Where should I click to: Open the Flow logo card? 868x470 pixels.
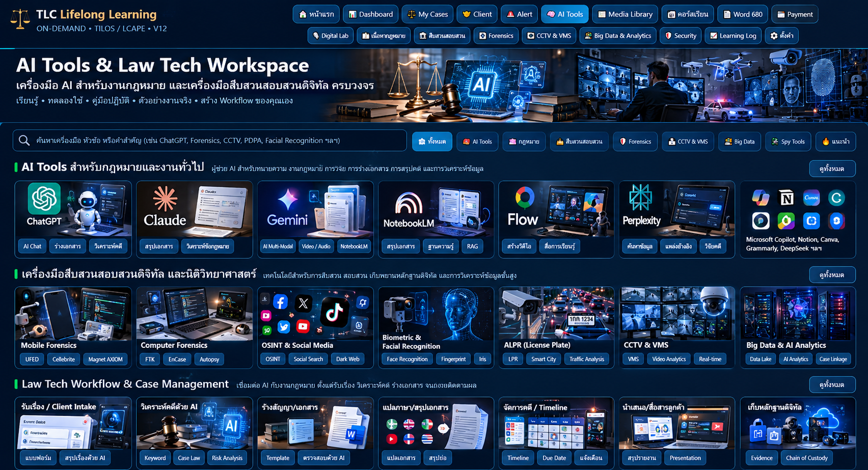pos(524,198)
